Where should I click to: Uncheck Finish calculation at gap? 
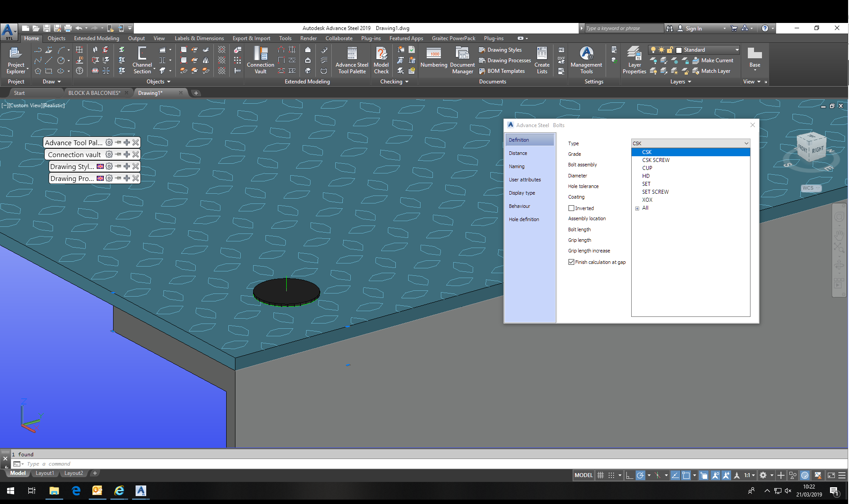point(571,262)
